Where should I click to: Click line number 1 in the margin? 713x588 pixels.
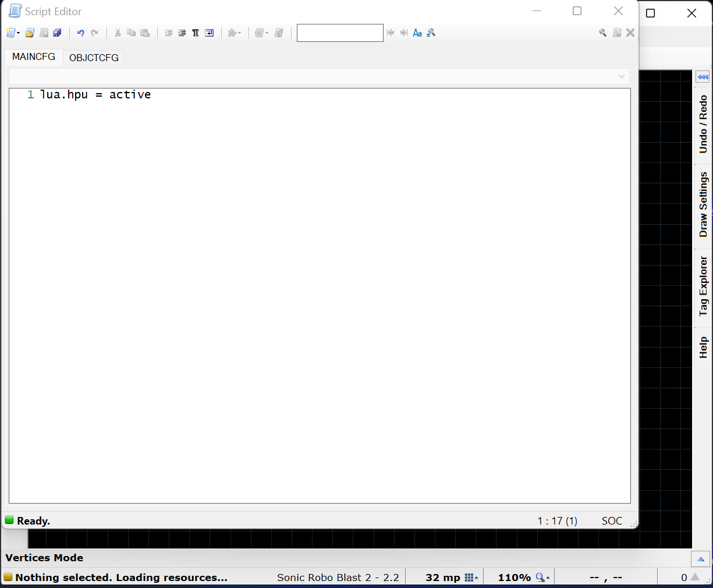(30, 94)
